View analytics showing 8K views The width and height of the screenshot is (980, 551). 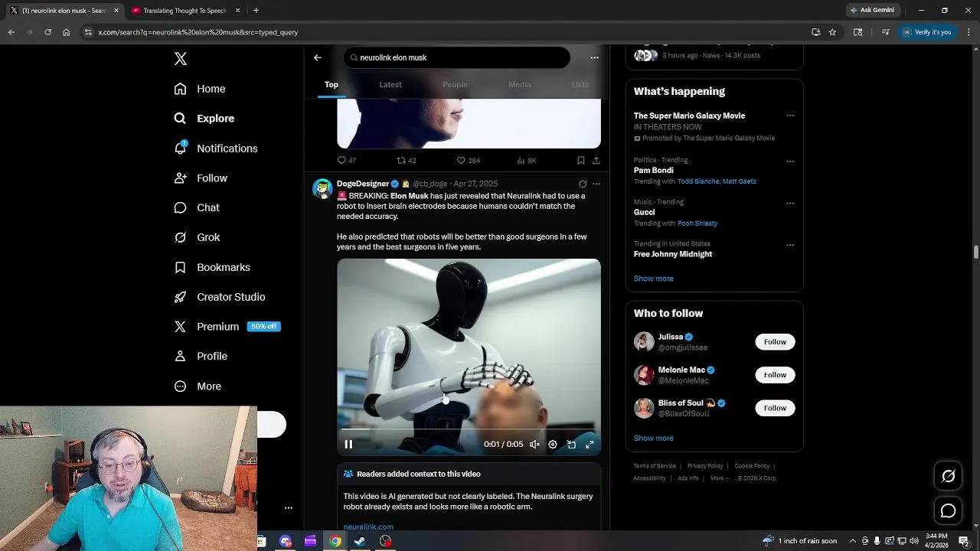527,161
